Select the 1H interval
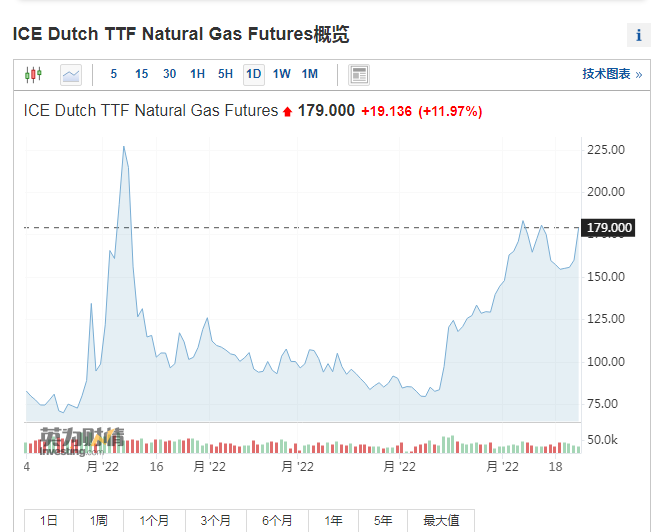This screenshot has height=532, width=661. click(x=197, y=74)
